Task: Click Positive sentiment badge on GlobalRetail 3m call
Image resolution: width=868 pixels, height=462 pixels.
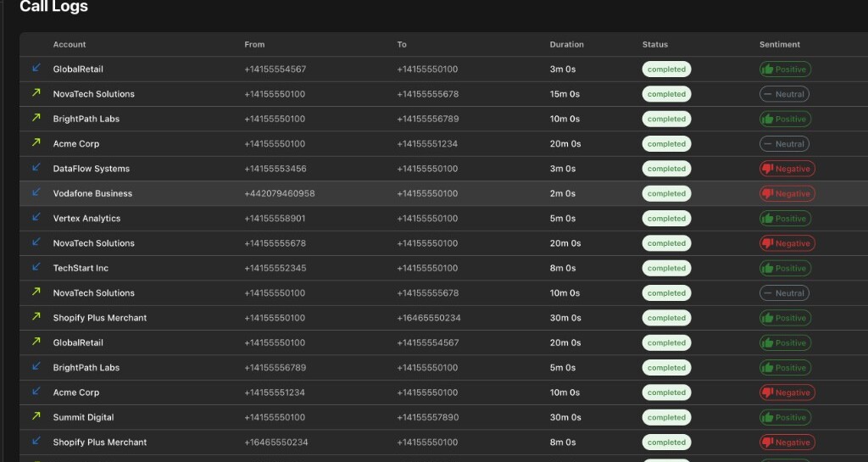Action: (785, 70)
